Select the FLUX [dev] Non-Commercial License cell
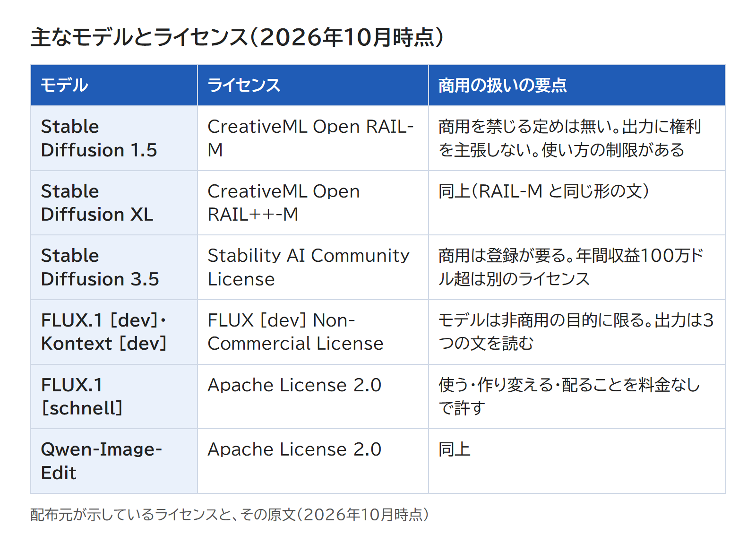This screenshot has height=552, width=756. point(313,332)
